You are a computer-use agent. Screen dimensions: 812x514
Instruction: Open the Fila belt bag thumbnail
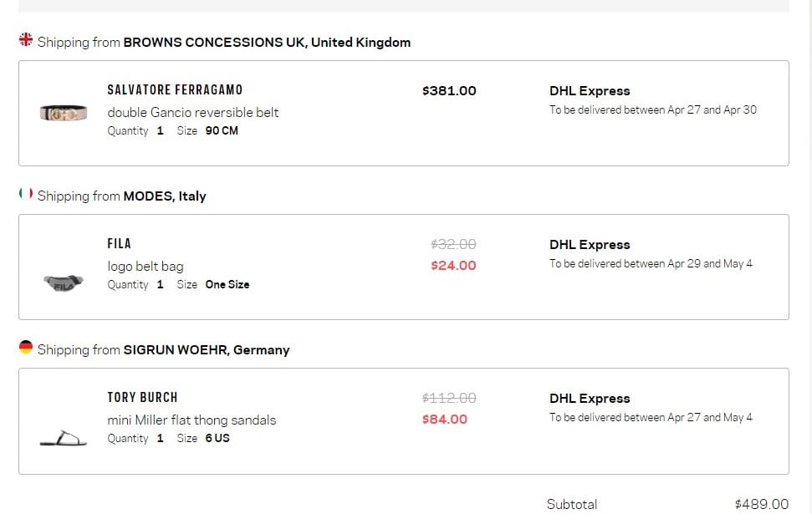pyautogui.click(x=63, y=284)
